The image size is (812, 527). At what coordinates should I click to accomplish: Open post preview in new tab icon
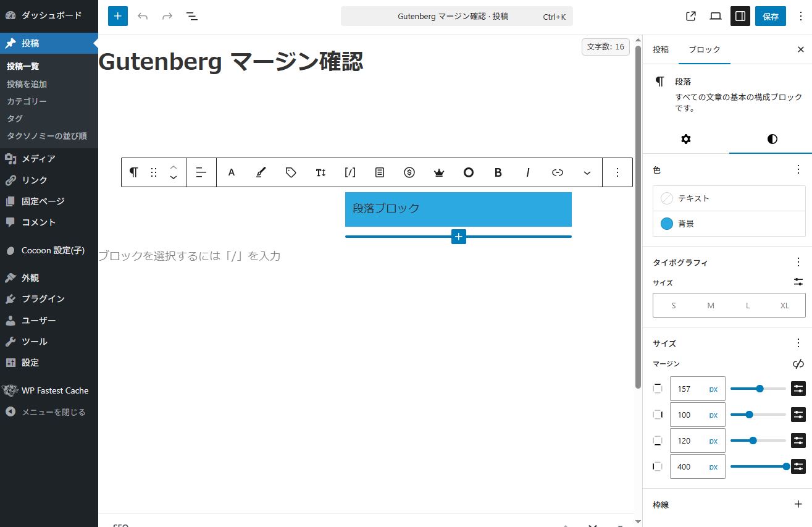click(691, 16)
